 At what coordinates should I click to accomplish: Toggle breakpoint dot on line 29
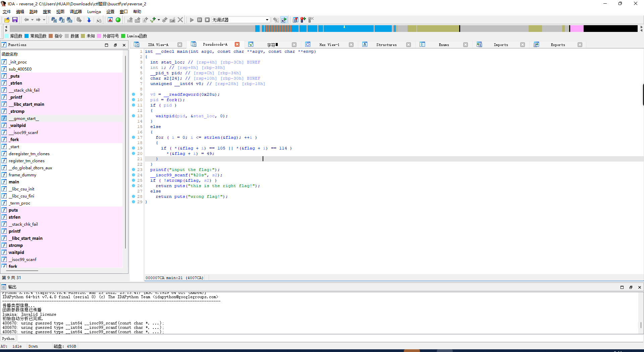click(133, 202)
